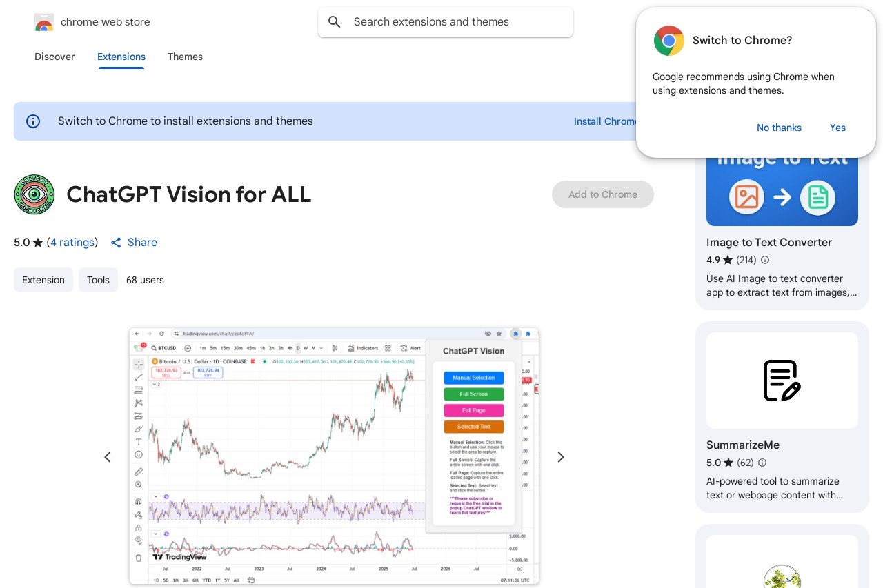Click the ChatGPT Vision for ALL extension icon
Image resolution: width=883 pixels, height=588 pixels.
pyautogui.click(x=34, y=194)
